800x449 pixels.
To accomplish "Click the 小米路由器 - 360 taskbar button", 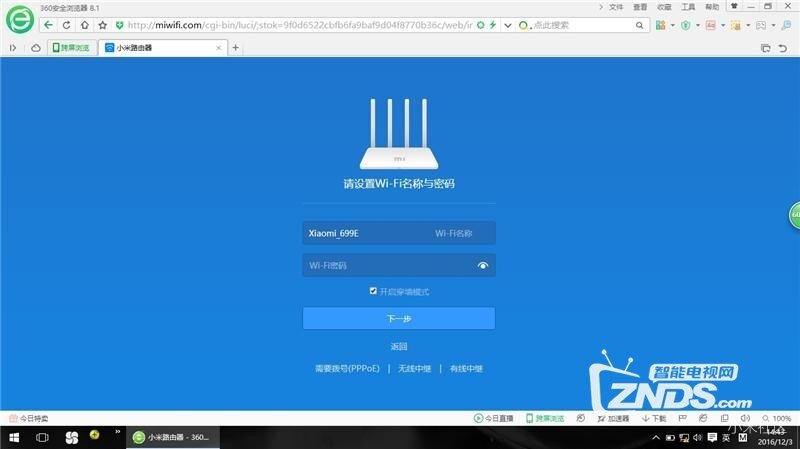I will pos(173,437).
